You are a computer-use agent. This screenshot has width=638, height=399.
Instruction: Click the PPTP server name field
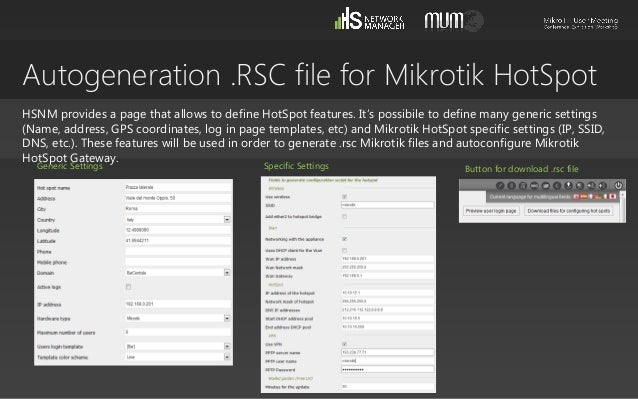pos(387,352)
